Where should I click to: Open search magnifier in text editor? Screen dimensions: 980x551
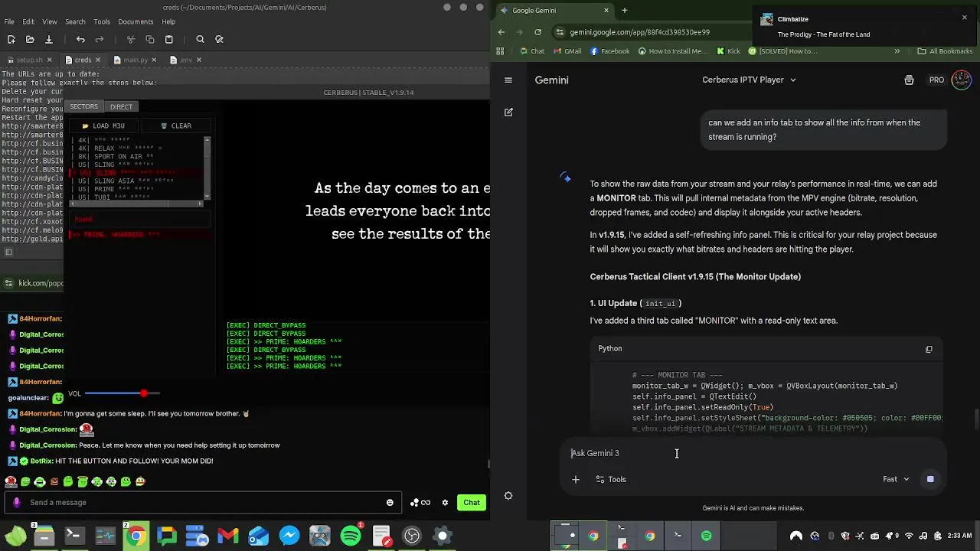(x=200, y=39)
